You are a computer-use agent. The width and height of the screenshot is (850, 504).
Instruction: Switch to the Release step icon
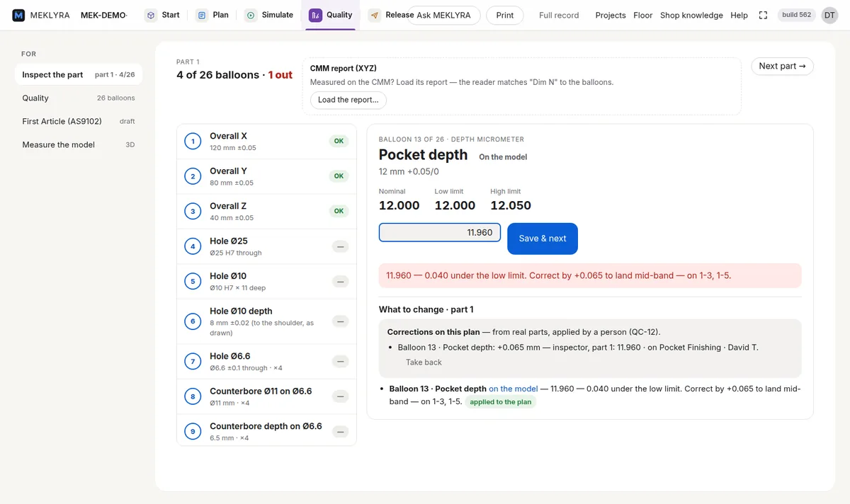click(x=375, y=15)
